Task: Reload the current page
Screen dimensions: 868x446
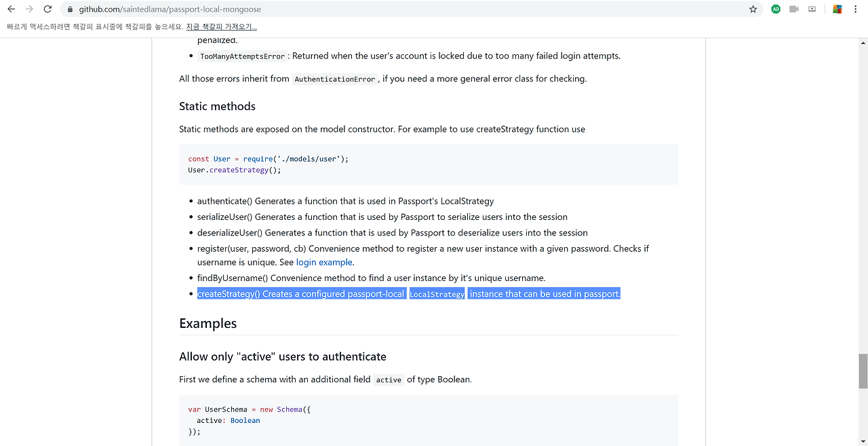Action: (47, 10)
